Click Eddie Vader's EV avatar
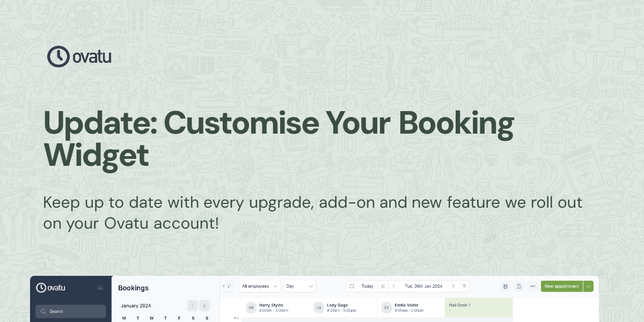Image resolution: width=644 pixels, height=322 pixels. 387,307
